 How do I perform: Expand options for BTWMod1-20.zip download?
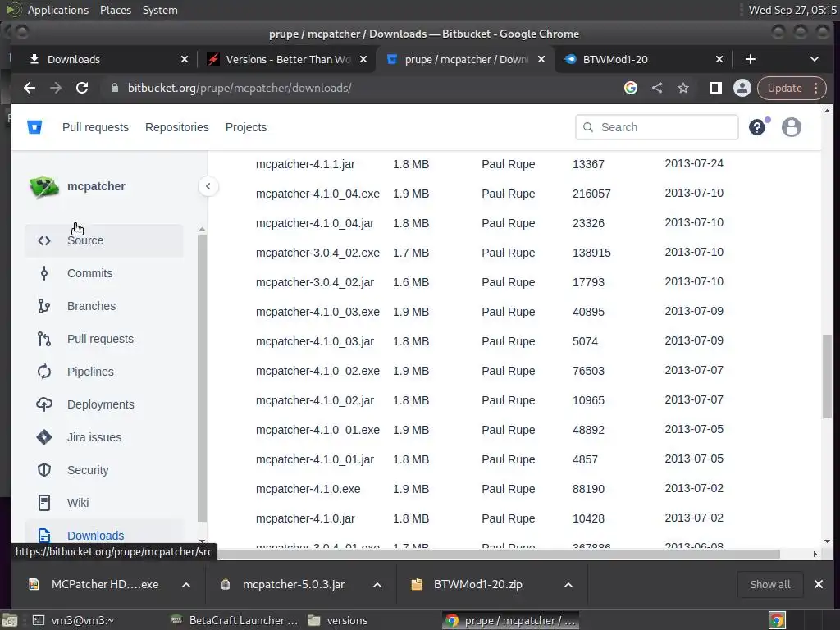point(568,584)
